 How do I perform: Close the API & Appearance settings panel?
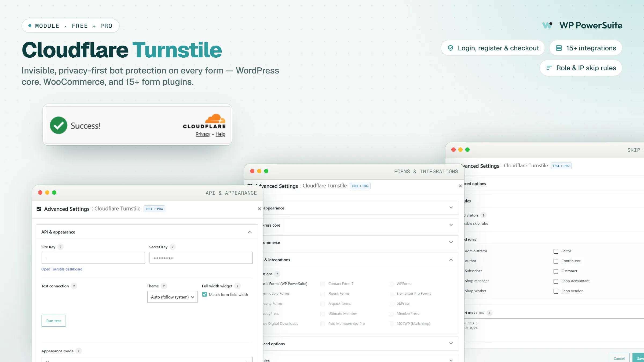click(x=259, y=209)
